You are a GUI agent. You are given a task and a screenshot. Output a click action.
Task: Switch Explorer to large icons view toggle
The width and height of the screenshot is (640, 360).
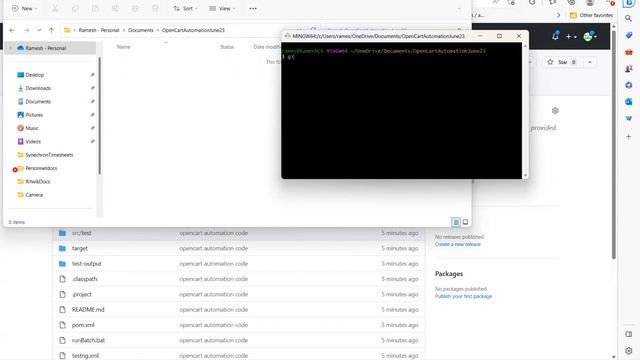click(x=465, y=222)
